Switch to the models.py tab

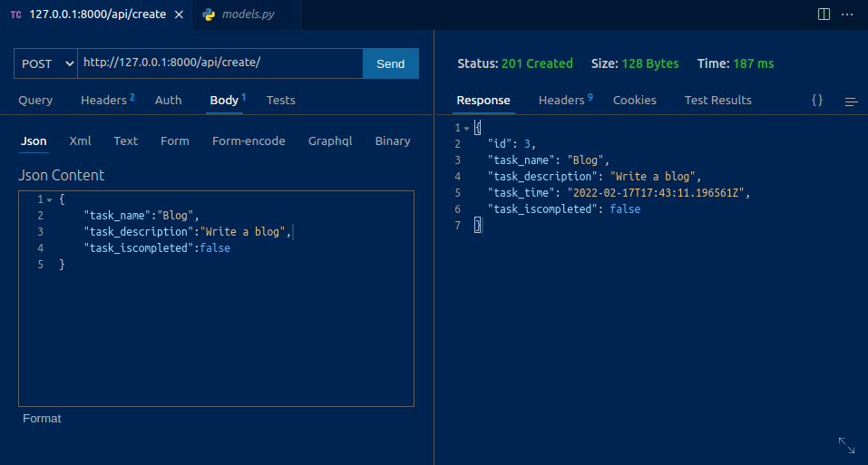[247, 15]
